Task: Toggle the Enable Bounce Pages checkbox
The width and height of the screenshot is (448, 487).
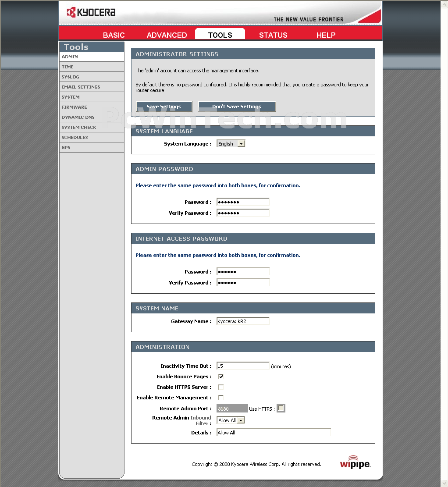Action: click(221, 377)
